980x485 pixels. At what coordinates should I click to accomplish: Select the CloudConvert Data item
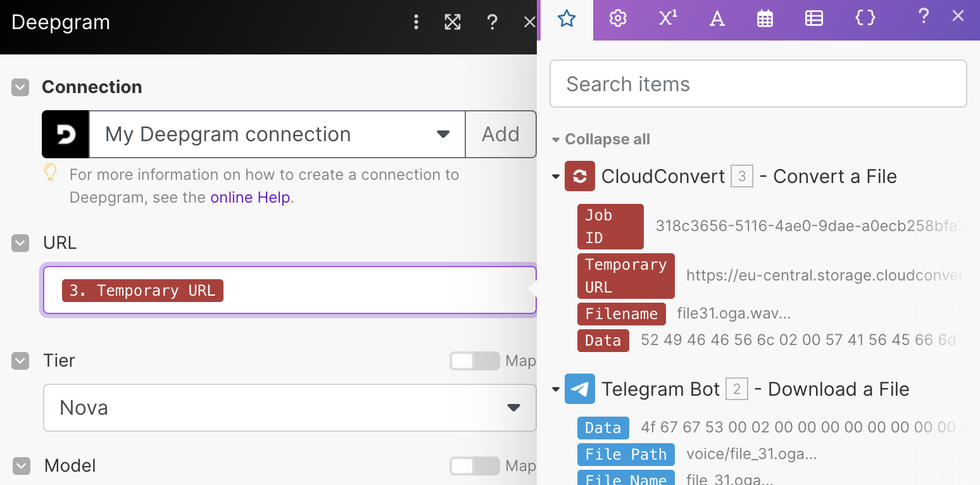(x=603, y=341)
